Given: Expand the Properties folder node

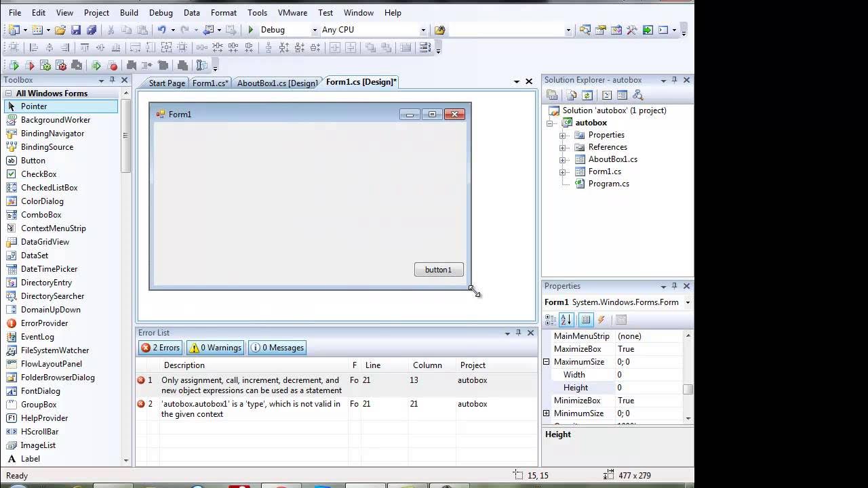Looking at the screenshot, I should 562,135.
